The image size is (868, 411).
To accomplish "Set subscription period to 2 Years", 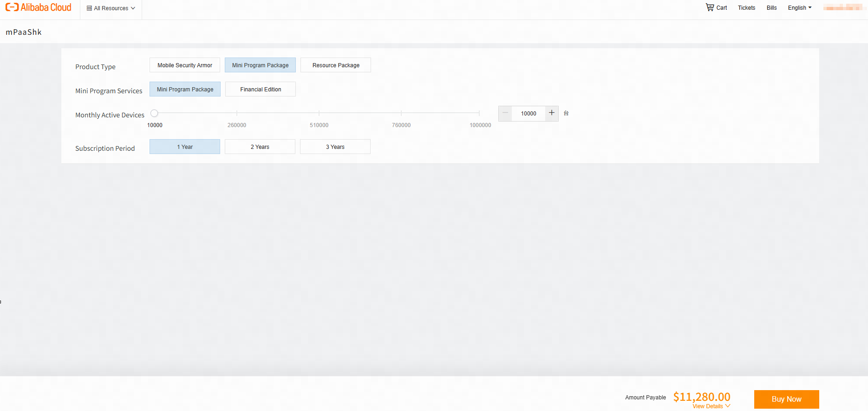I will (260, 147).
